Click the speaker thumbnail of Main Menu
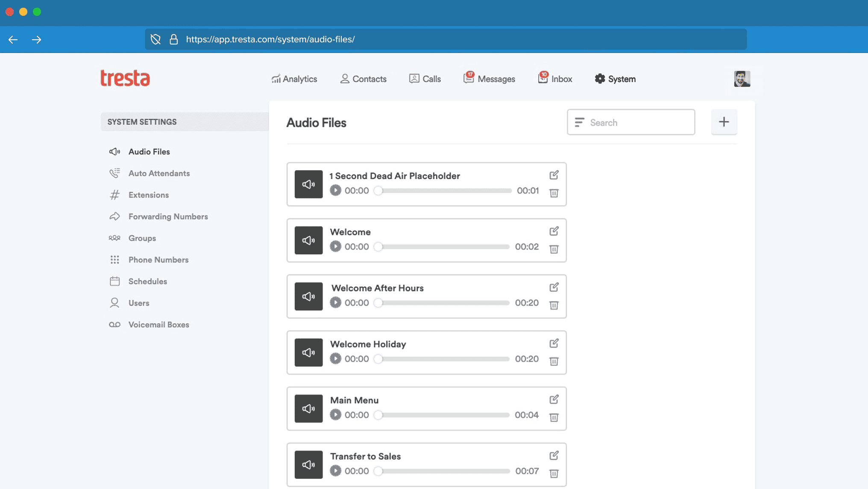The height and width of the screenshot is (489, 868). (308, 409)
